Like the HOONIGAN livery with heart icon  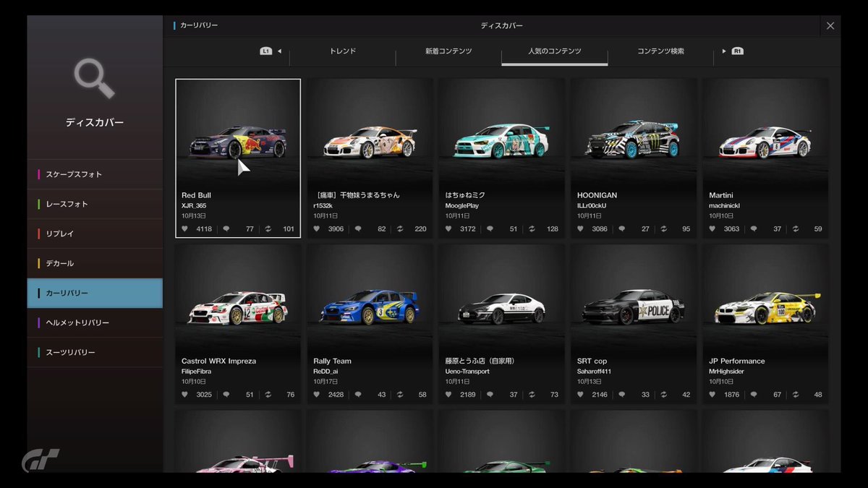point(580,229)
